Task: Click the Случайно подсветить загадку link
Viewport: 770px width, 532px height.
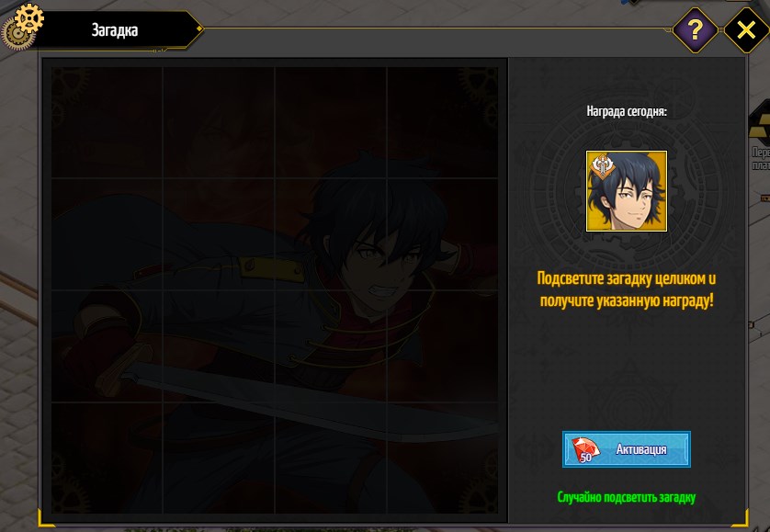Action: [x=626, y=497]
